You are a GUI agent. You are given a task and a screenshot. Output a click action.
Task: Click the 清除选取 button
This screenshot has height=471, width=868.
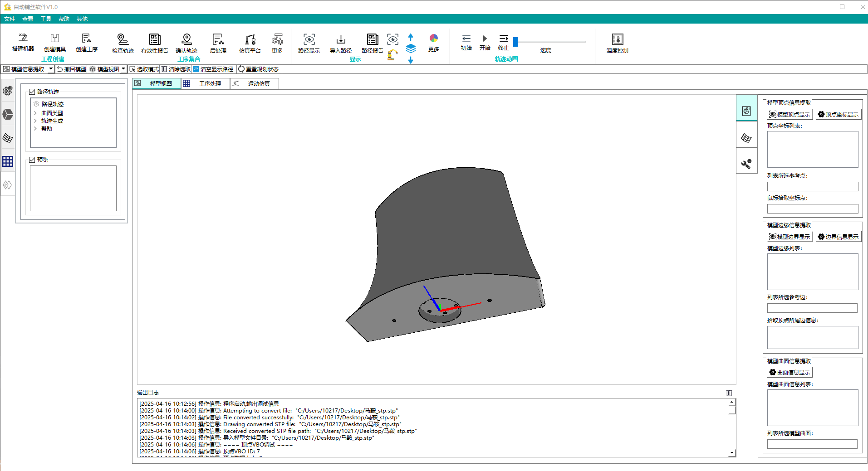(176, 69)
